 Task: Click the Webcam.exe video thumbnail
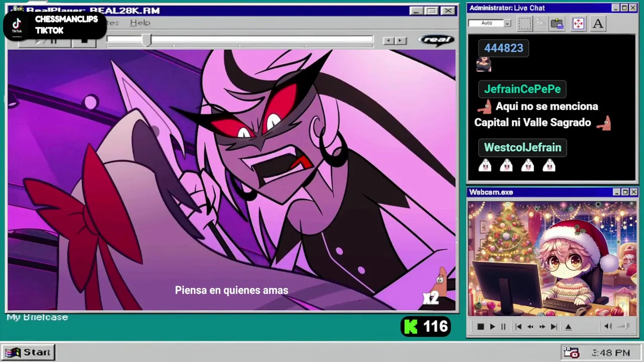pos(552,258)
